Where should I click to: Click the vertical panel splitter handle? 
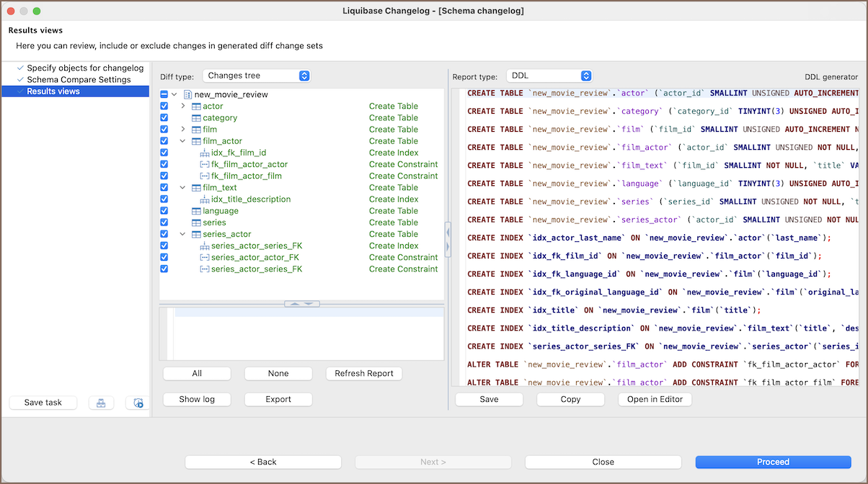[x=448, y=239]
